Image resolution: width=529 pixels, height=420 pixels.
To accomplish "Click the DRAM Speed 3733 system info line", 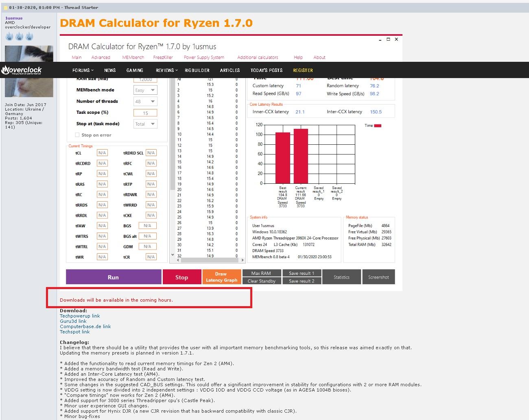I will [x=268, y=251].
